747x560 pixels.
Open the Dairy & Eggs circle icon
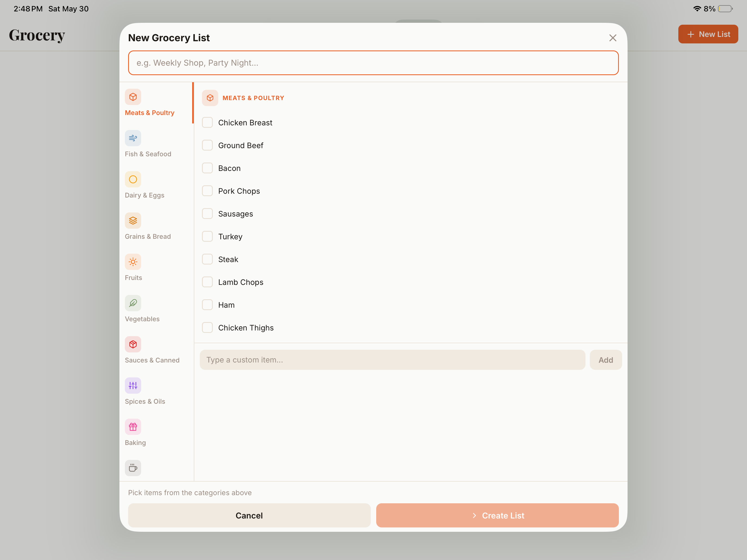pyautogui.click(x=133, y=179)
